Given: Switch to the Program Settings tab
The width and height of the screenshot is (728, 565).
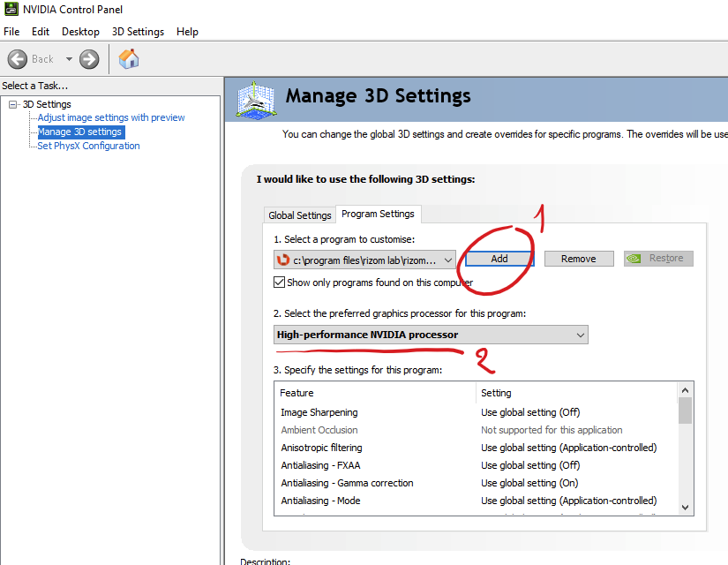Looking at the screenshot, I should [x=378, y=214].
